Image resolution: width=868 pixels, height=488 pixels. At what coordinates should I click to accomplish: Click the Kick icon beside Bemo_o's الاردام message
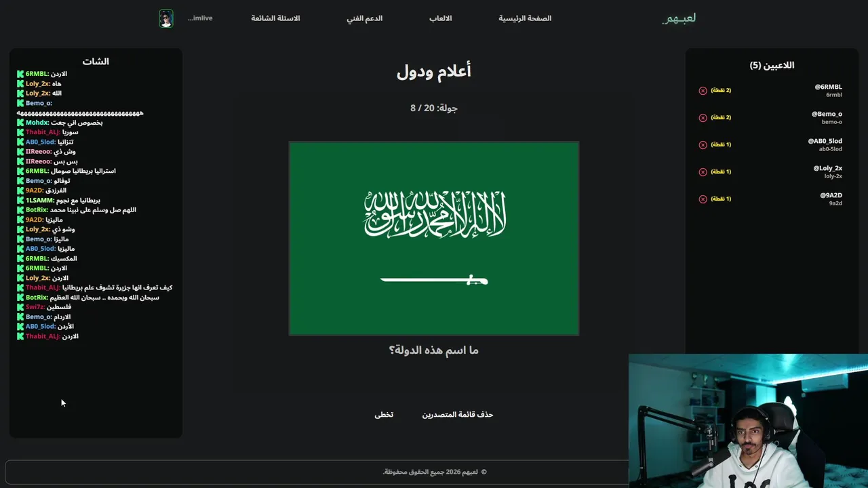[20, 317]
